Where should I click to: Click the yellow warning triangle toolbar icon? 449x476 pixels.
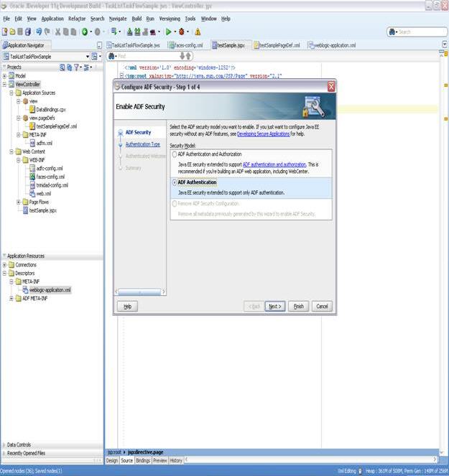point(198,32)
